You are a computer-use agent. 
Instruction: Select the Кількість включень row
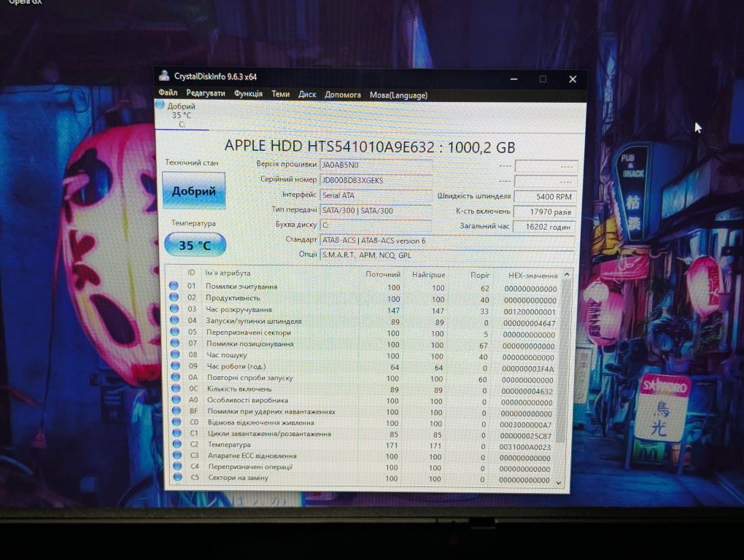tap(365, 390)
